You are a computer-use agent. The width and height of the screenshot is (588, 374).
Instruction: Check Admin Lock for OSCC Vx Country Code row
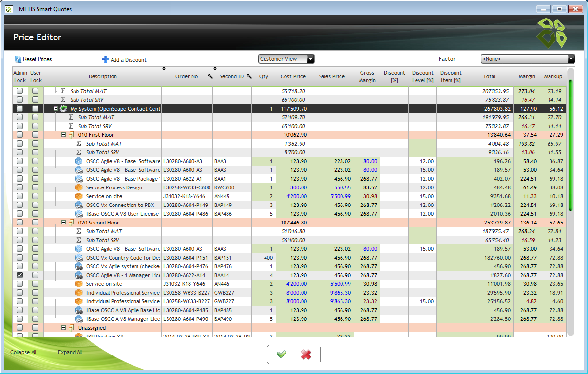click(19, 258)
